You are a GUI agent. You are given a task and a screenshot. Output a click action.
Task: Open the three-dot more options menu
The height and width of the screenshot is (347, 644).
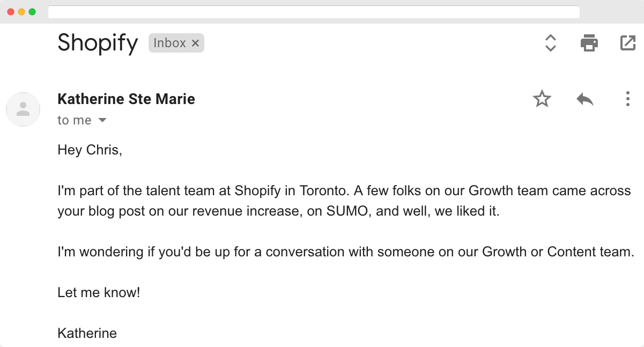pyautogui.click(x=627, y=99)
